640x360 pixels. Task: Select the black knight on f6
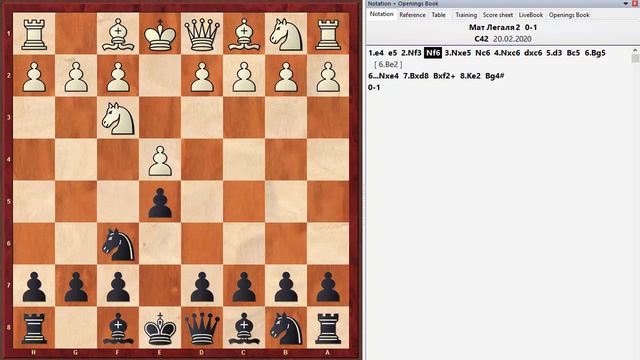[118, 244]
